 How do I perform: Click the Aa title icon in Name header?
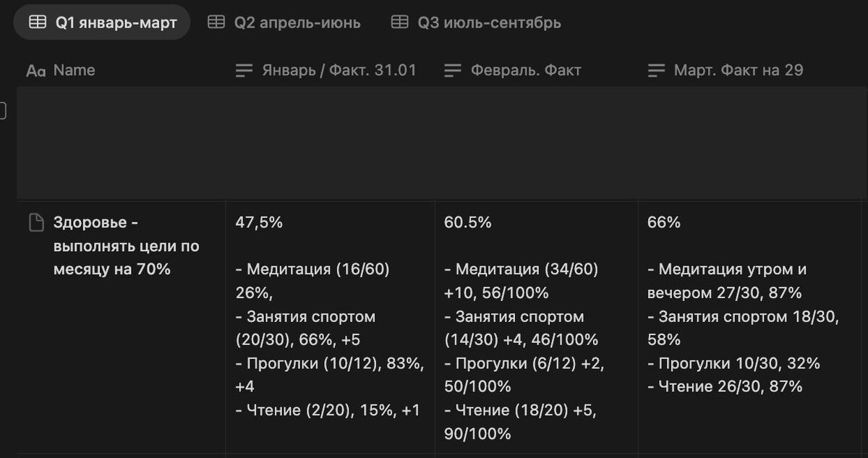click(x=35, y=70)
